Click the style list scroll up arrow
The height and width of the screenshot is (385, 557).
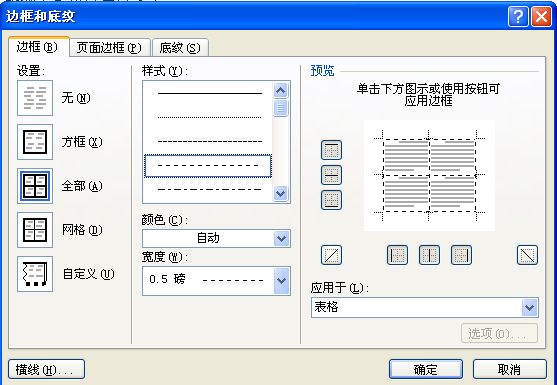pyautogui.click(x=280, y=90)
